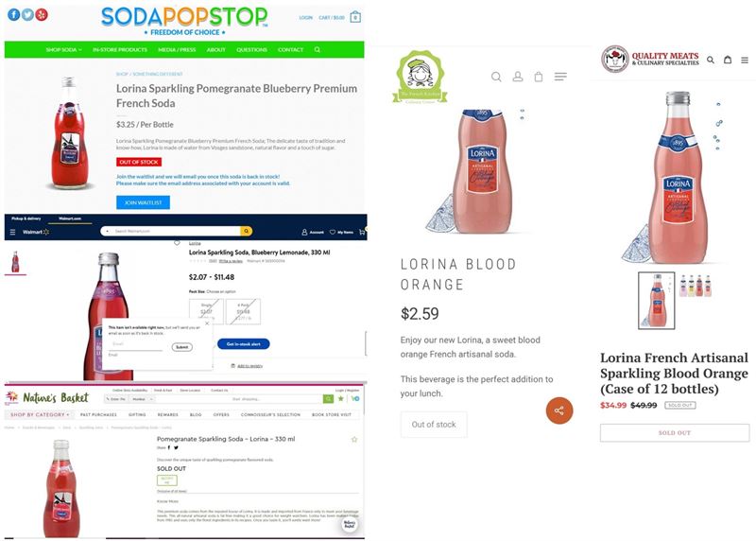Open the SodaPopStop shopping cart icon
The image size is (756, 541).
tap(355, 17)
